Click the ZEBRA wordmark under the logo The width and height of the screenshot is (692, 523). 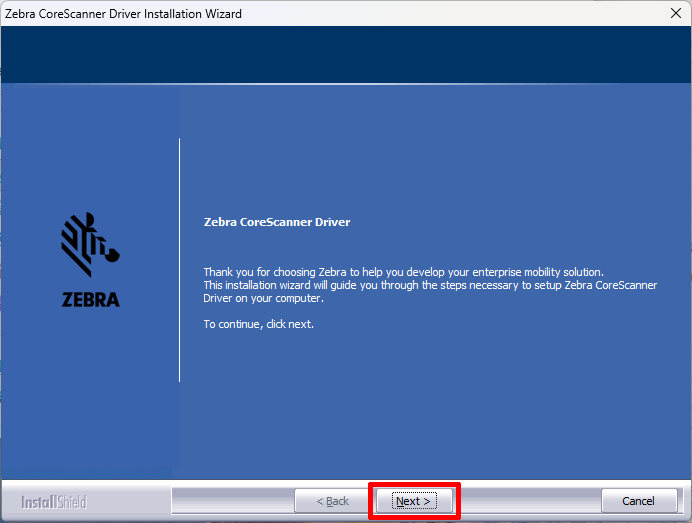click(90, 299)
